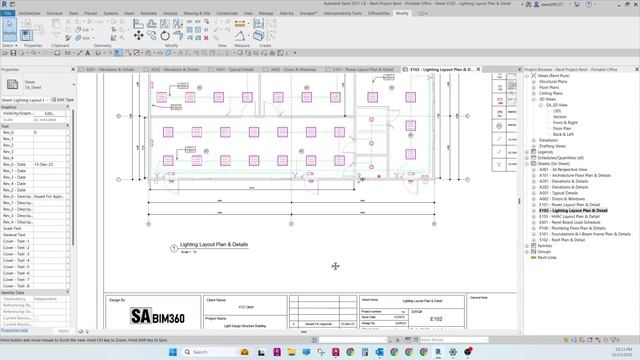
Task: Collapse the Views (Revit Pure) tree node
Action: (x=527, y=76)
